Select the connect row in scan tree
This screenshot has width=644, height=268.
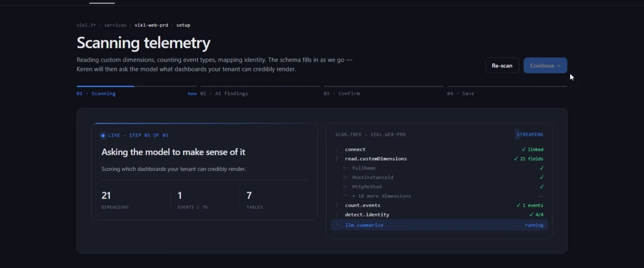(x=439, y=149)
